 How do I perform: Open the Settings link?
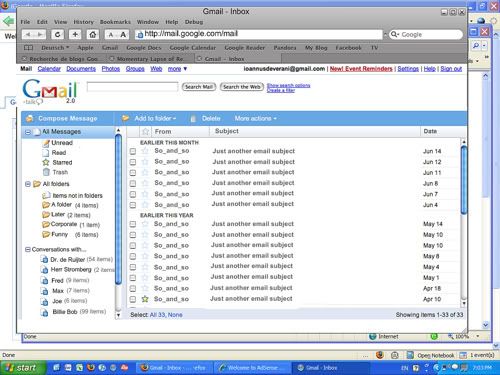click(x=408, y=69)
